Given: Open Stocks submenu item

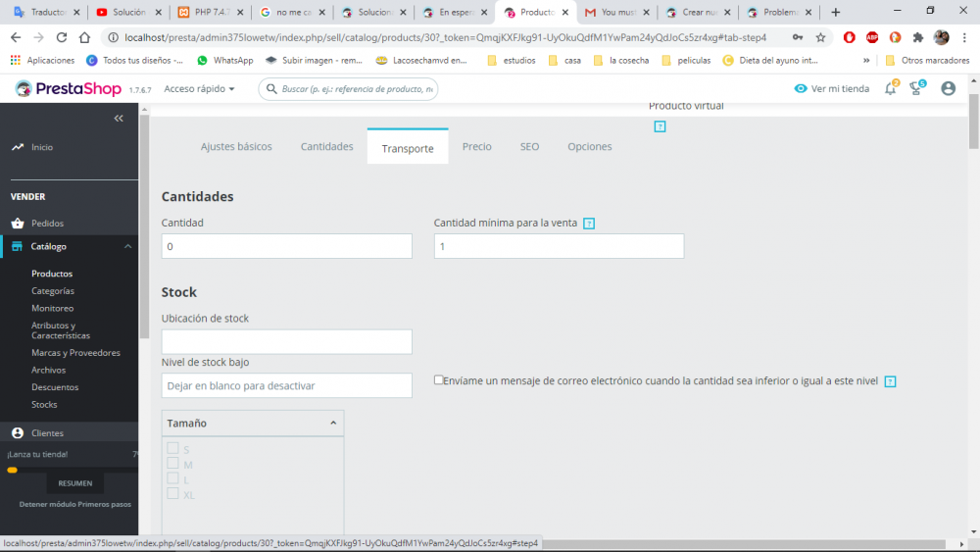Looking at the screenshot, I should [44, 405].
